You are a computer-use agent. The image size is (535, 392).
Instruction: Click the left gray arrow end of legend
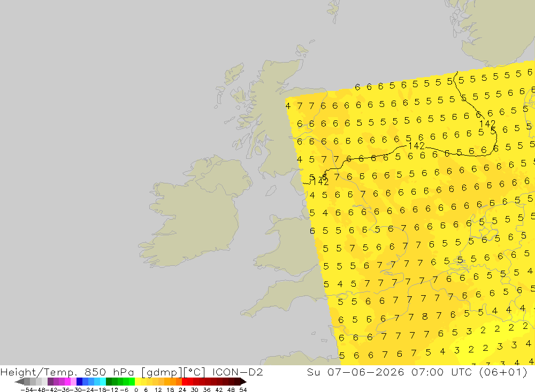19,382
